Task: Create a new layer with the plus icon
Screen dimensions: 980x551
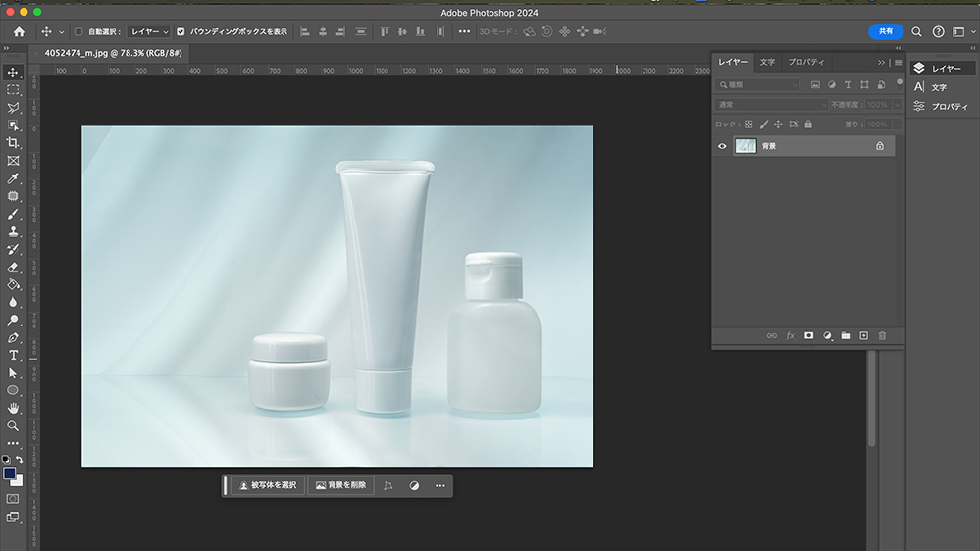Action: coord(863,335)
